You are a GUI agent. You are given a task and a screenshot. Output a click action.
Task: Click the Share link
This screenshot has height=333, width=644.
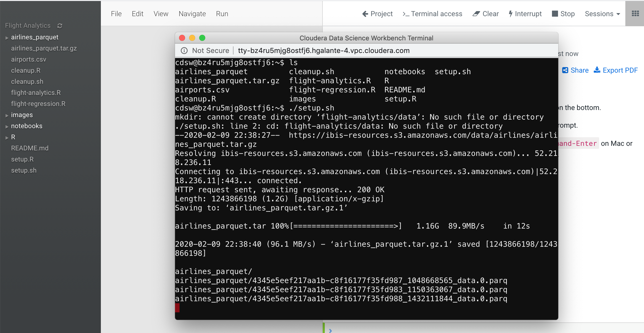point(575,70)
